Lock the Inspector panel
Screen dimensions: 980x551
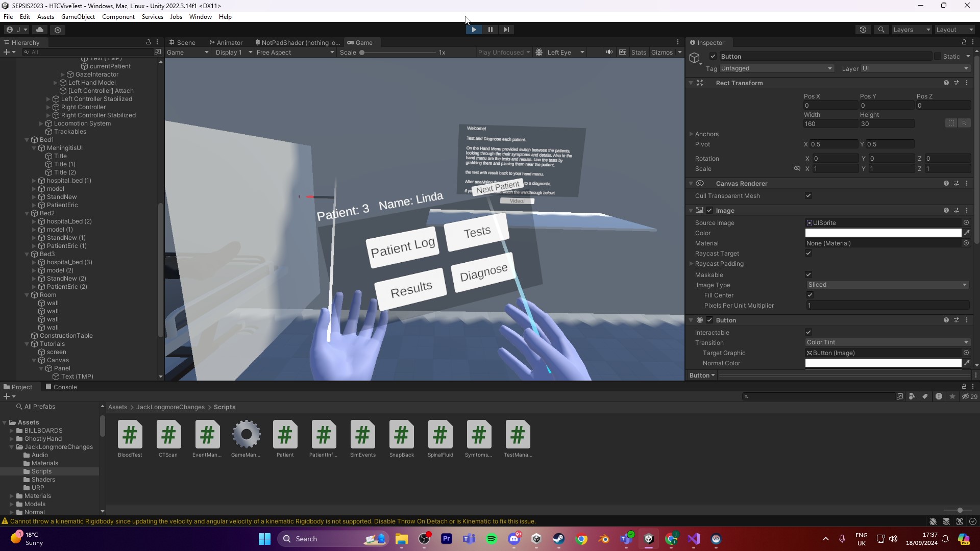coord(964,42)
